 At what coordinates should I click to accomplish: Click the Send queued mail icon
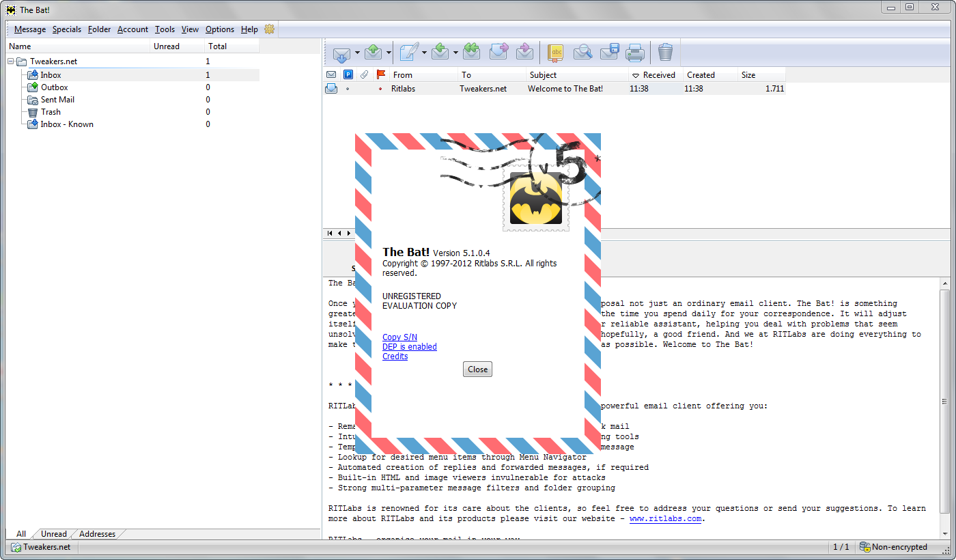[x=373, y=52]
